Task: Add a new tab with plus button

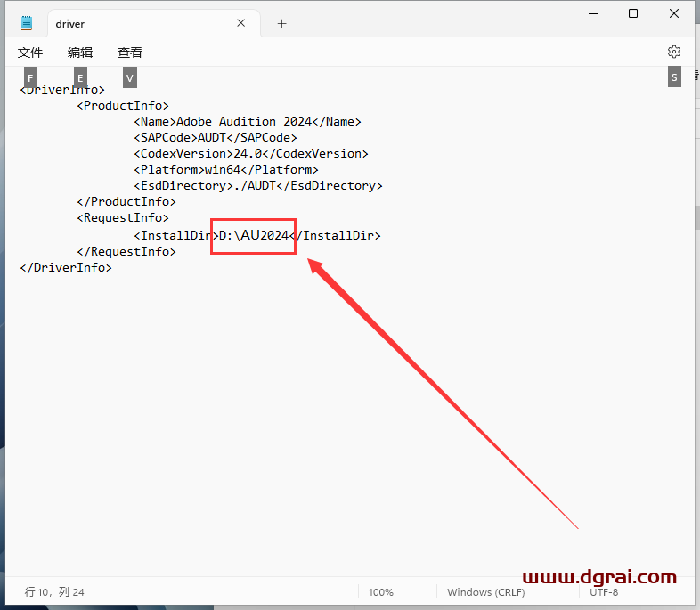Action: point(281,24)
